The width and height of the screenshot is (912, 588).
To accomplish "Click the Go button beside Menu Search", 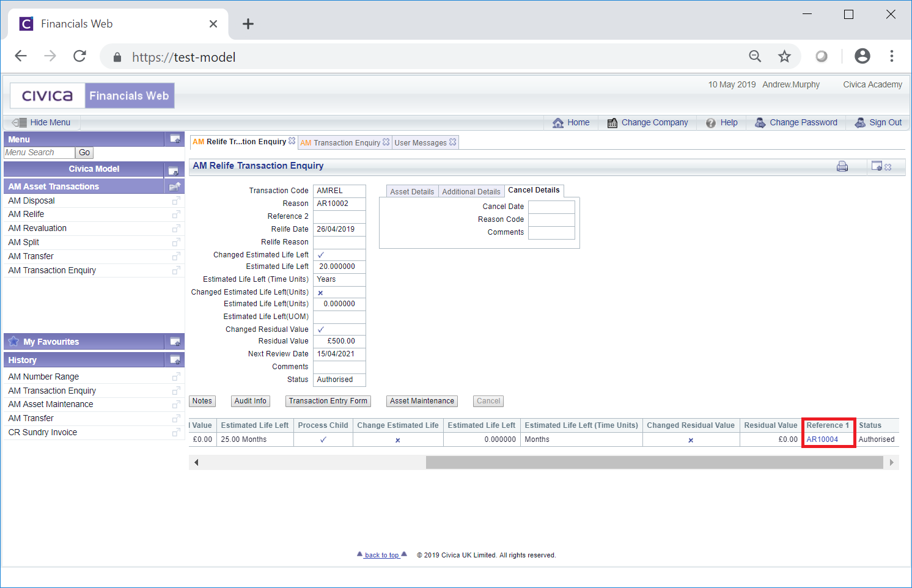I will click(84, 153).
